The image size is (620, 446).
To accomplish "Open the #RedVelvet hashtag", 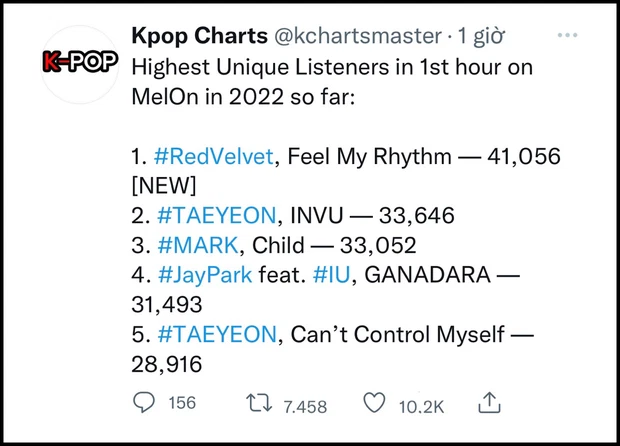I will pos(214,156).
